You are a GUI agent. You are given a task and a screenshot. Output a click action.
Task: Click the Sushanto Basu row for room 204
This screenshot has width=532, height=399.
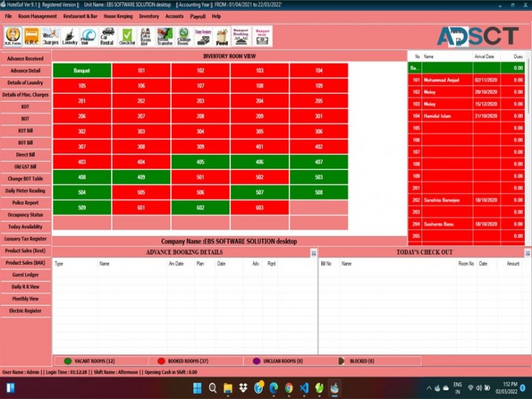(466, 224)
